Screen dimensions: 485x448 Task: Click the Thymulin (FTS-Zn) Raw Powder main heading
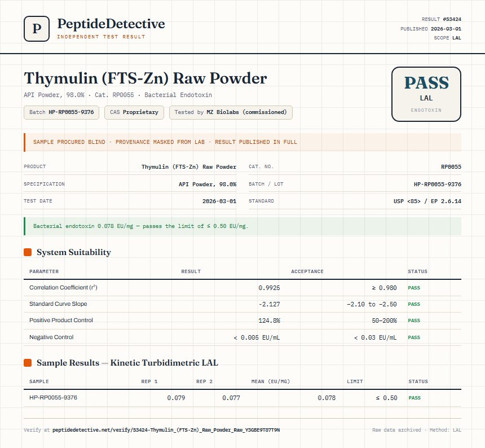pos(145,78)
